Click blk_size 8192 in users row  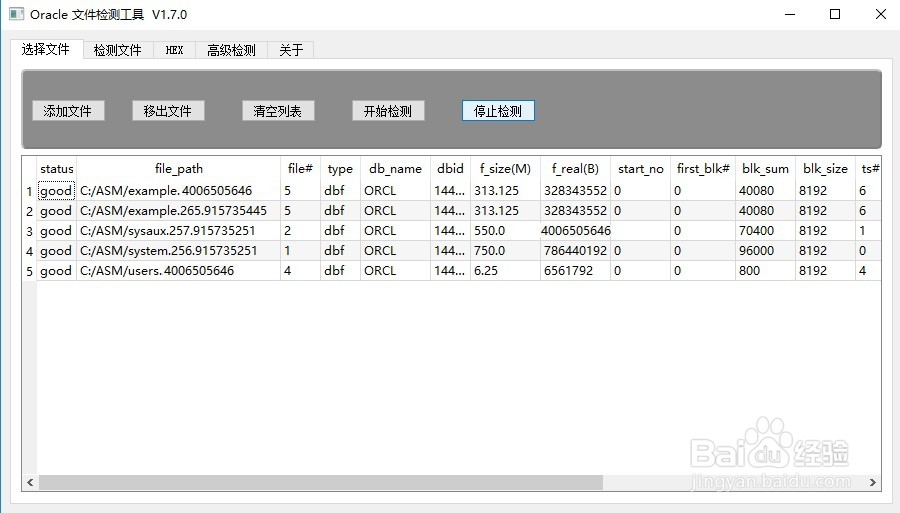[813, 271]
